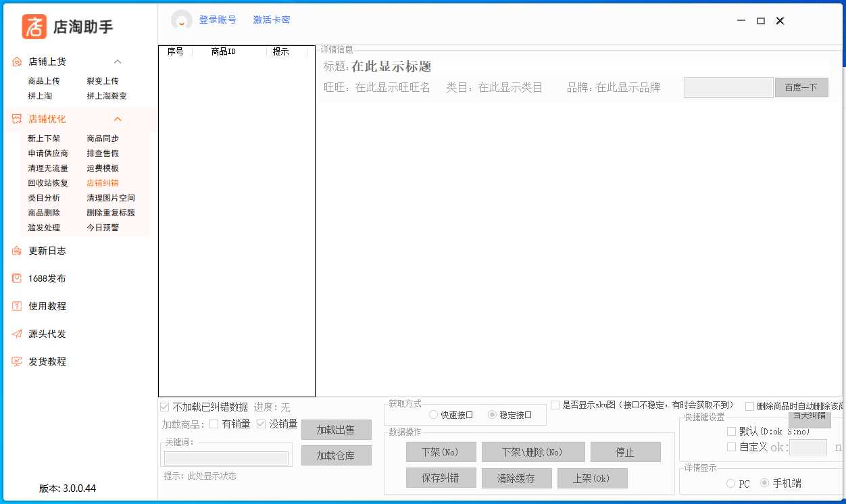Click the user avatar icon

[x=181, y=20]
